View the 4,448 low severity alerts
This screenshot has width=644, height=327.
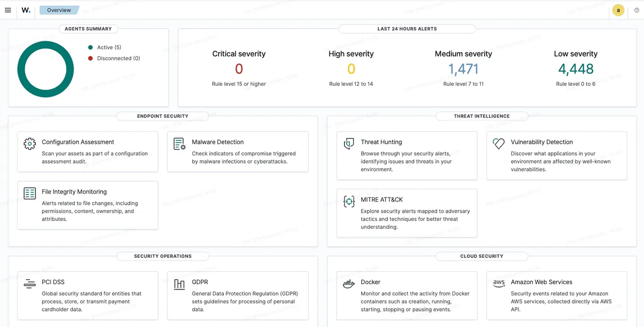coord(576,69)
